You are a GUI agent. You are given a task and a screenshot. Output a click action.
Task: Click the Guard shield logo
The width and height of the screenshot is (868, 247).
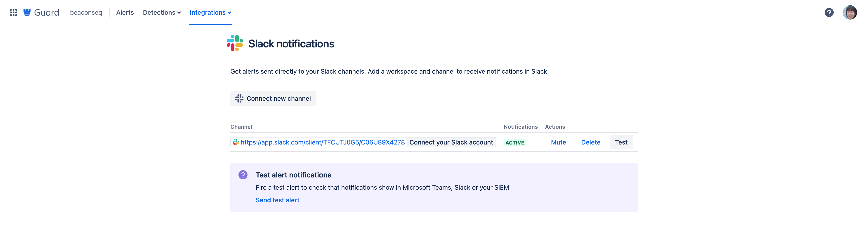point(27,12)
